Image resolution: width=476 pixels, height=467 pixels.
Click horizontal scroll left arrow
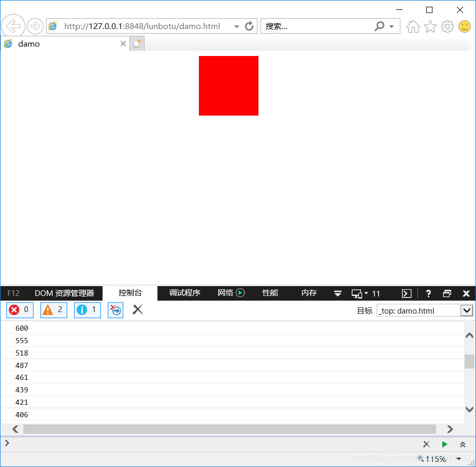coord(15,429)
